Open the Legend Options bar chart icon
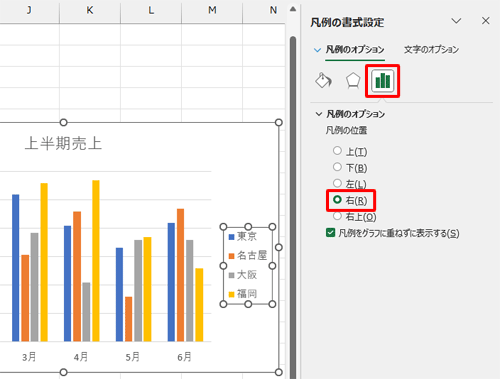Viewport: 500px width, 379px height. (382, 81)
